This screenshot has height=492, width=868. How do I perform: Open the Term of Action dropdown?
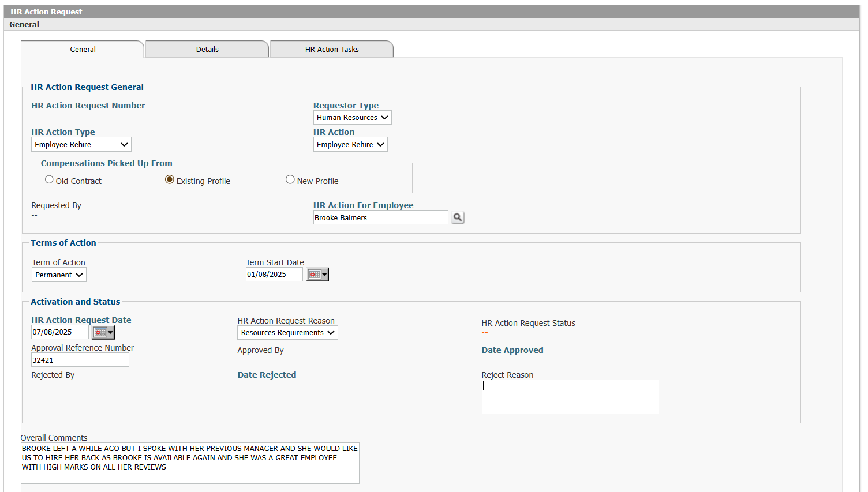point(59,275)
